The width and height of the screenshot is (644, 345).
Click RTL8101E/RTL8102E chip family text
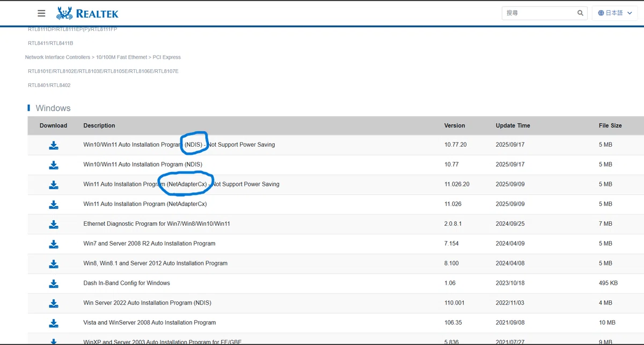[103, 71]
